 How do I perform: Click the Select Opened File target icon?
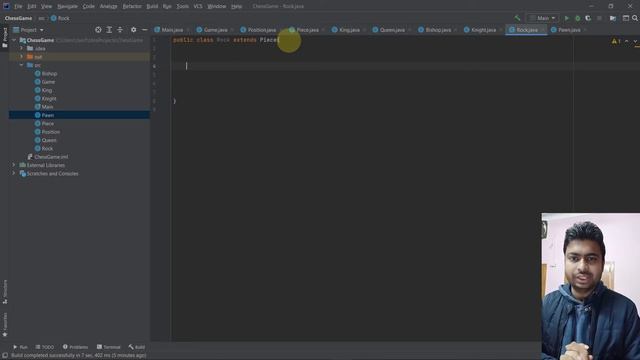pos(98,30)
